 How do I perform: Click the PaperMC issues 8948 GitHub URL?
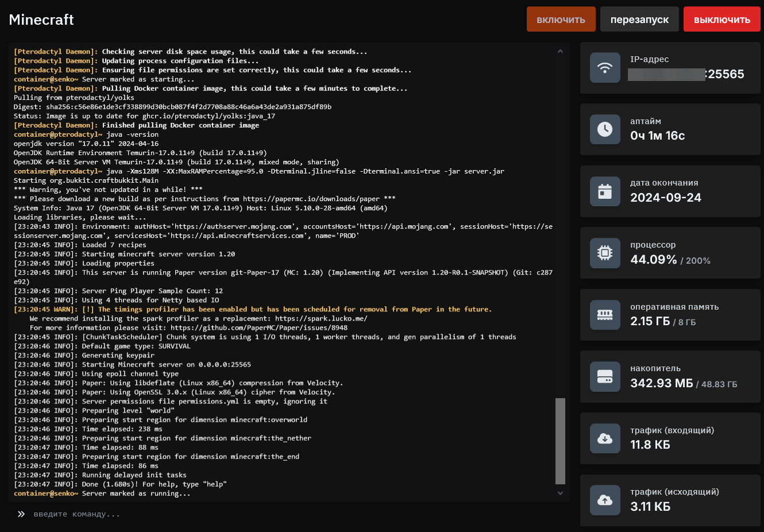(259, 327)
